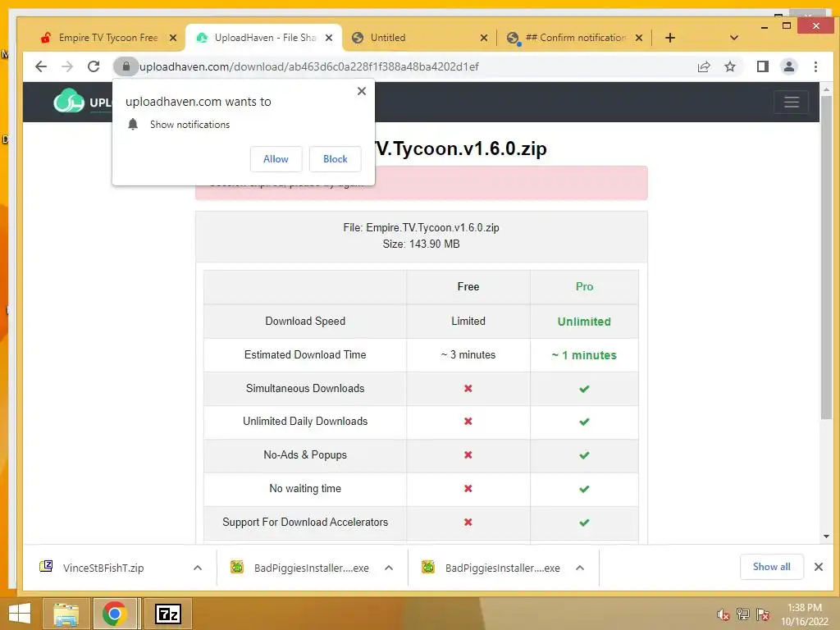Screen dimensions: 840x630
Task: Click the No-Ads & Popups green check
Action: point(584,455)
